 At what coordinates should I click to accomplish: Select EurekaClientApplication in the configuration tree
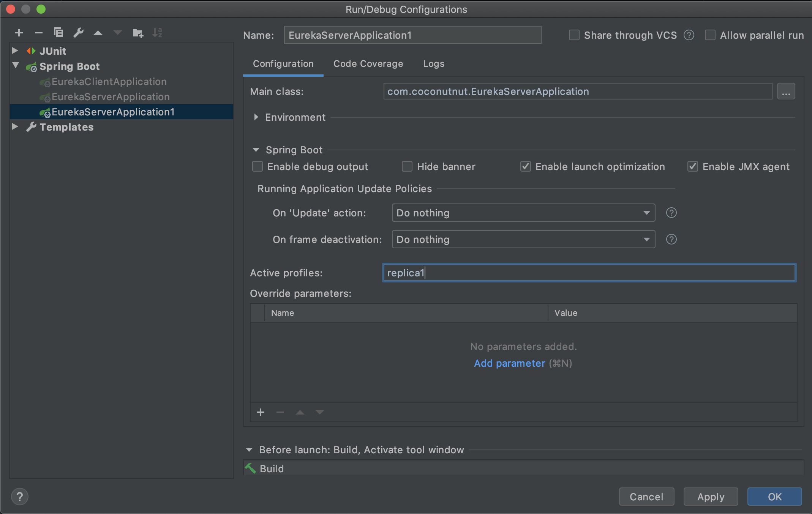[x=109, y=82]
